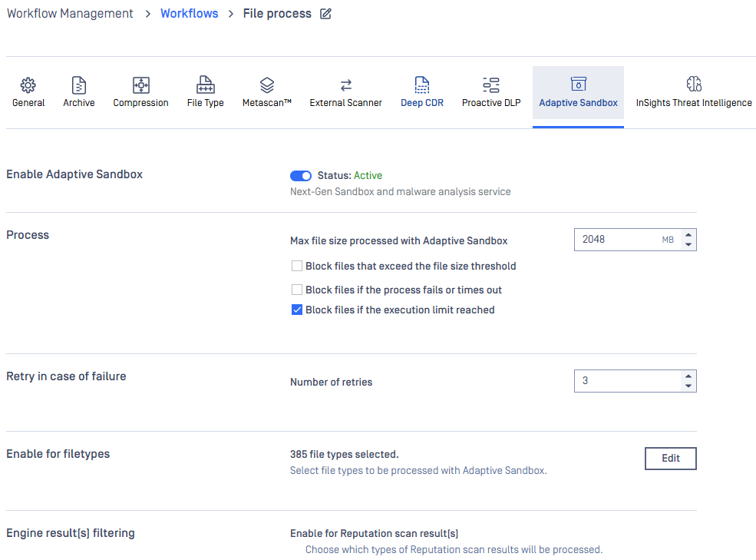Uncheck Block files if the execution limit reached
This screenshot has height=560, width=756.
297,310
